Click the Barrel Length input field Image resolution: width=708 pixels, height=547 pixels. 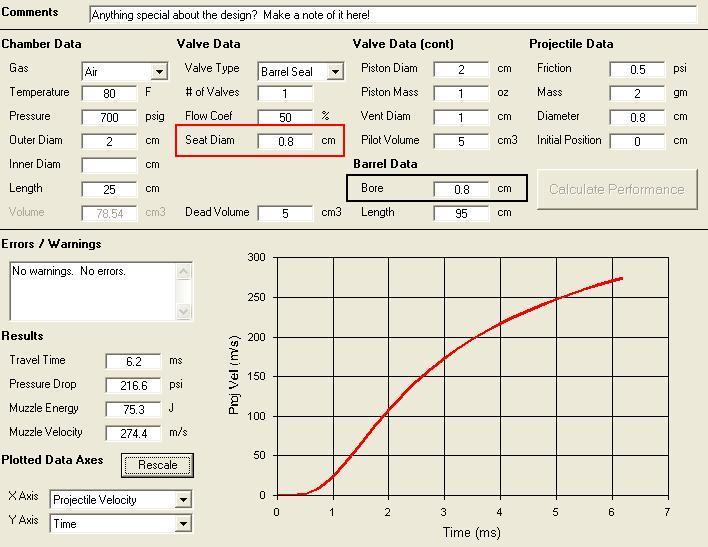[x=461, y=213]
